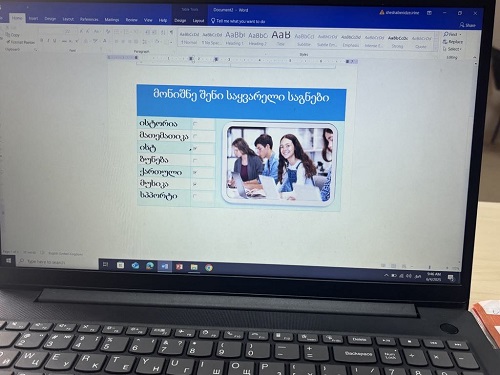Toggle the Show/Hide paragraph marks icon
This screenshot has height=375, width=500.
(171, 32)
